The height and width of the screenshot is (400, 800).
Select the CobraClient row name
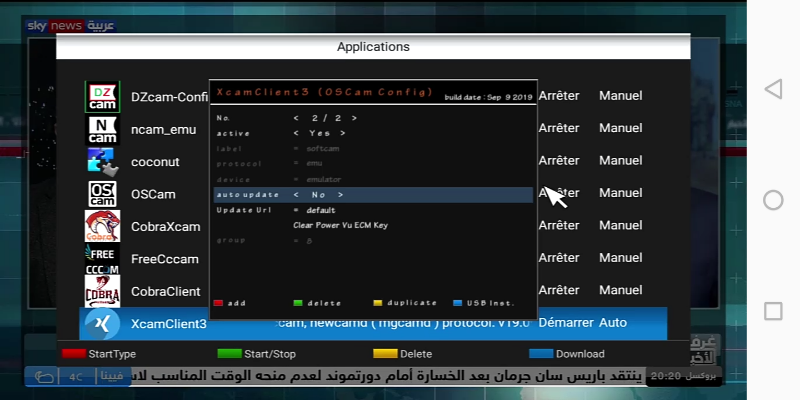tap(165, 291)
